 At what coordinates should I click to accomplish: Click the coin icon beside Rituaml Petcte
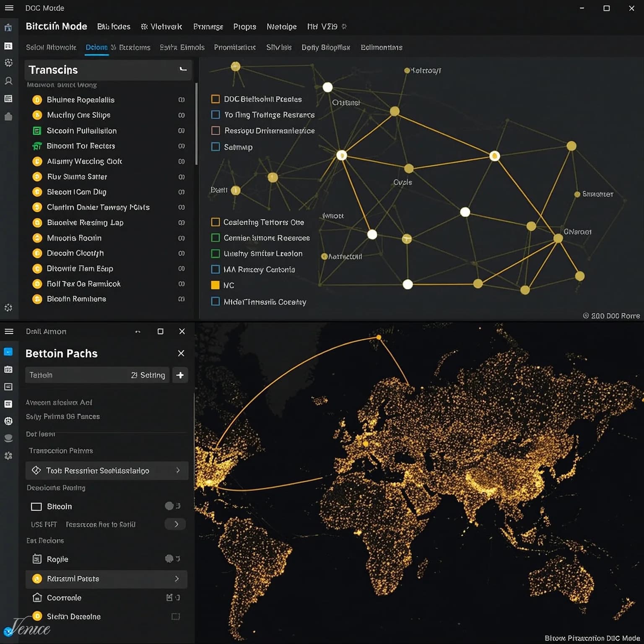37,579
